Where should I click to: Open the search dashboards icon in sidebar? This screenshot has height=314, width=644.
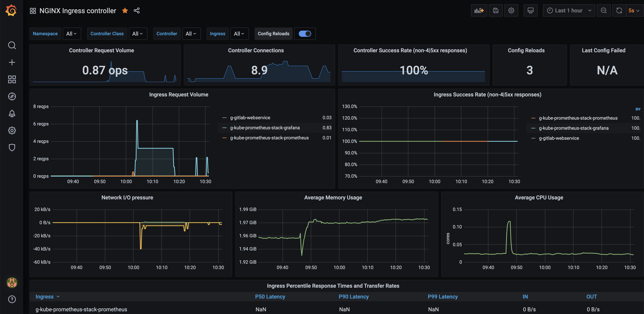click(x=12, y=45)
